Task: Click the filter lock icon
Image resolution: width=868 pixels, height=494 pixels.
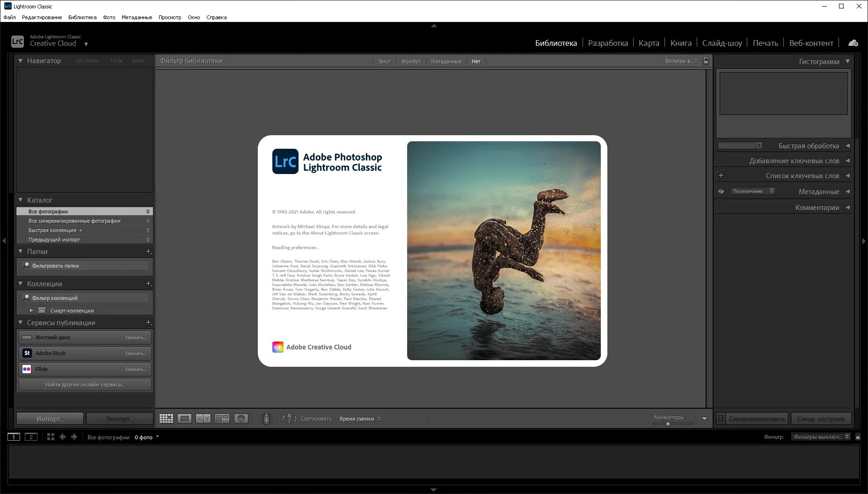Action: [706, 61]
